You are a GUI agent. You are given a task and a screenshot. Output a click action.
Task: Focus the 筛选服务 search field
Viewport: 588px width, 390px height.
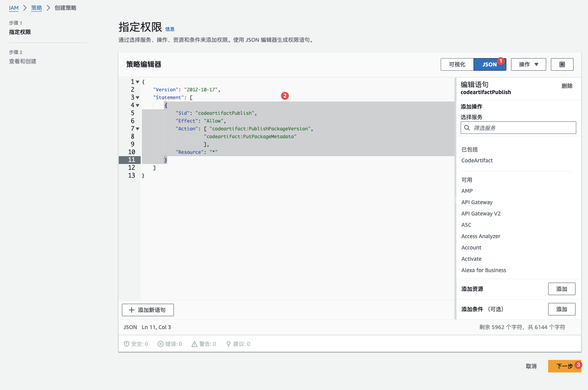[518, 128]
